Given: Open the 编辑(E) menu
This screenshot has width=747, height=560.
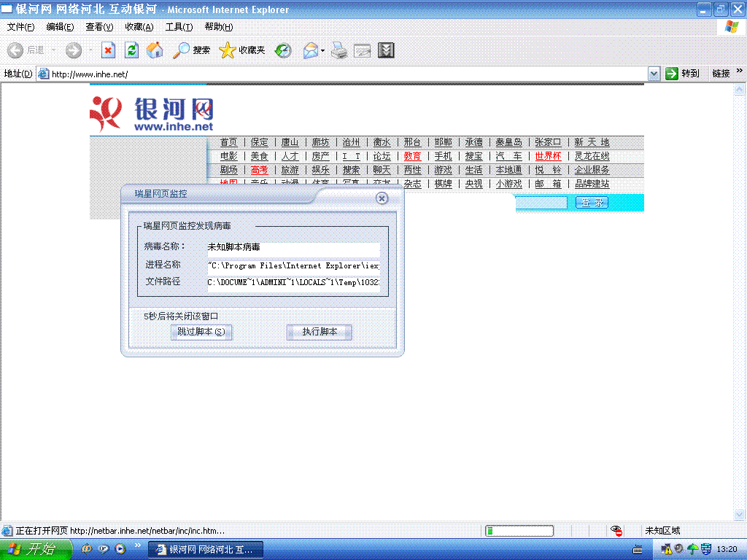Looking at the screenshot, I should [60, 27].
